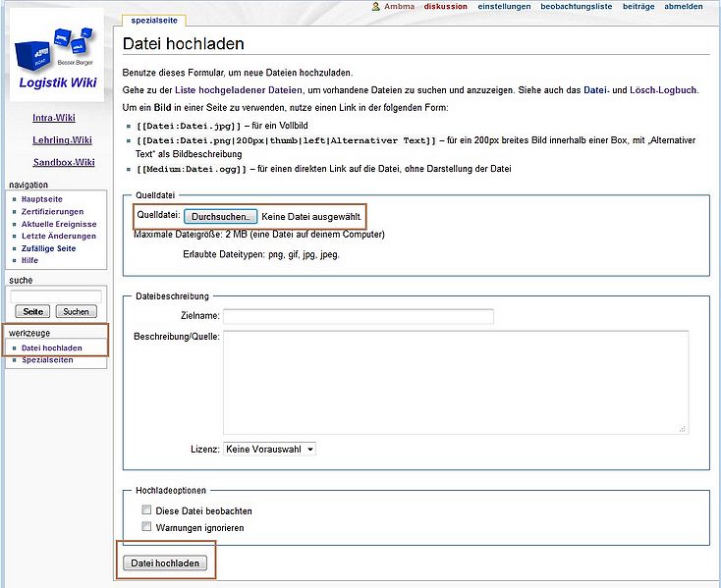This screenshot has width=721, height=588.
Task: Click the code text '[[Medium:Datei.ogg]]'
Action: click(x=192, y=169)
